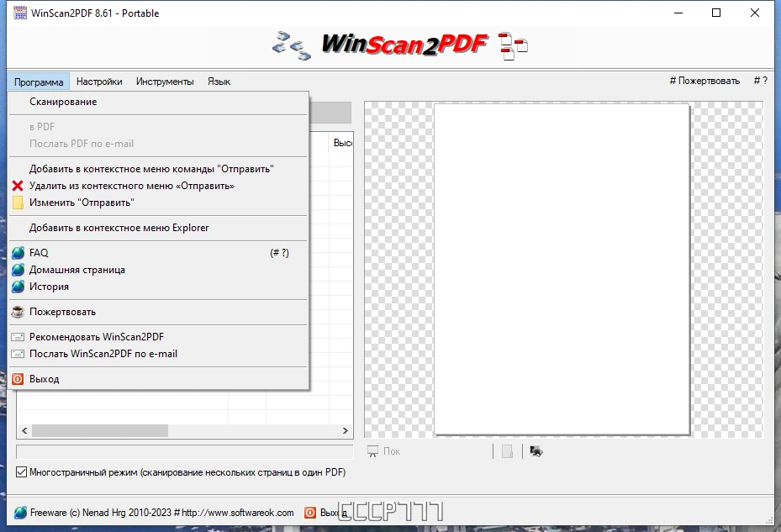Toggle Многостраничный режим checkbox
Image resolution: width=781 pixels, height=532 pixels.
[21, 472]
